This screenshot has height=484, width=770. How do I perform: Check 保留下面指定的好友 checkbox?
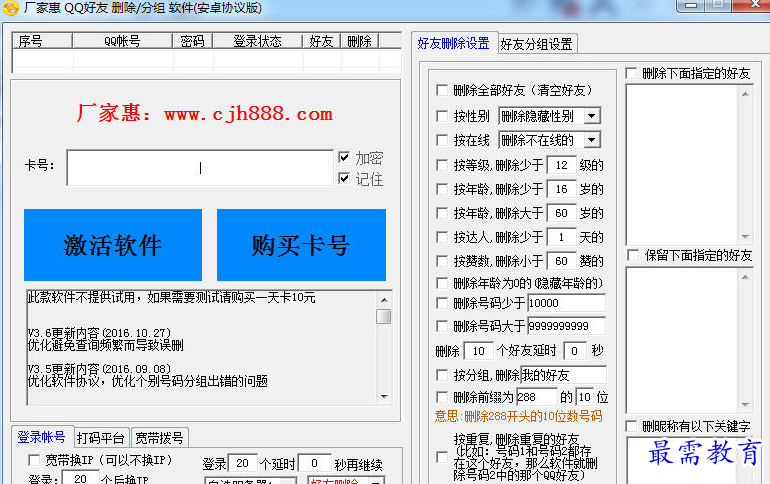[x=633, y=255]
